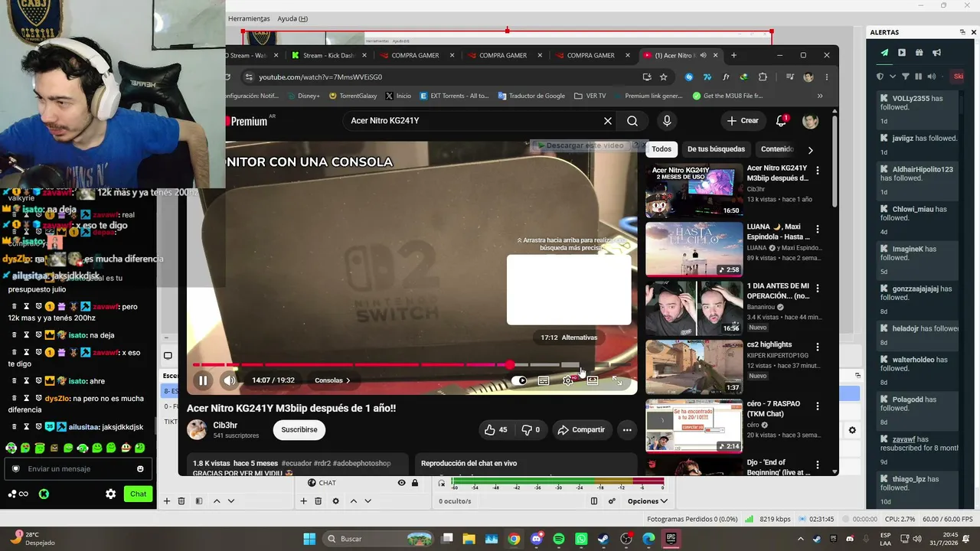The width and height of the screenshot is (980, 551).
Task: Open the VER TV bookmarks folder
Action: (x=590, y=96)
